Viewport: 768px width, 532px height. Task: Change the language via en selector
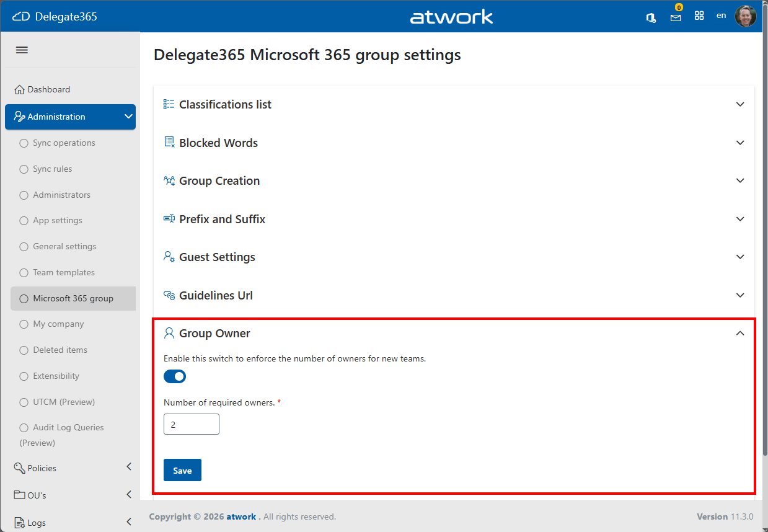pos(721,16)
